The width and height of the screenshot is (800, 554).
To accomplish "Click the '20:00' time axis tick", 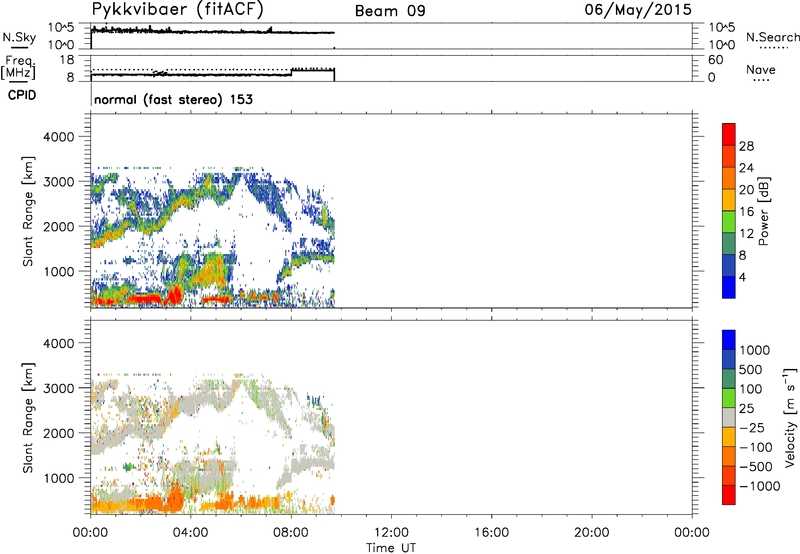I will point(592,533).
